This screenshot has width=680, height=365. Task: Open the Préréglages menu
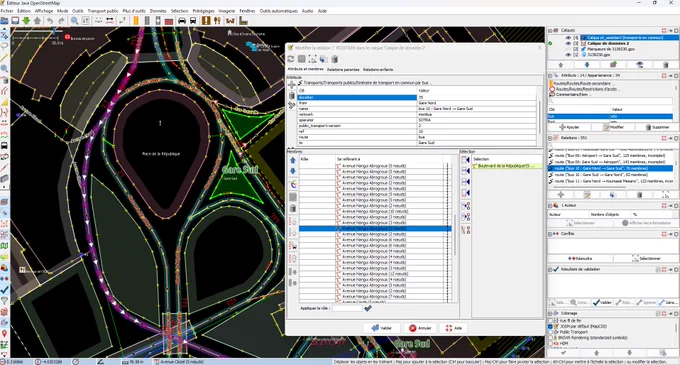point(203,11)
